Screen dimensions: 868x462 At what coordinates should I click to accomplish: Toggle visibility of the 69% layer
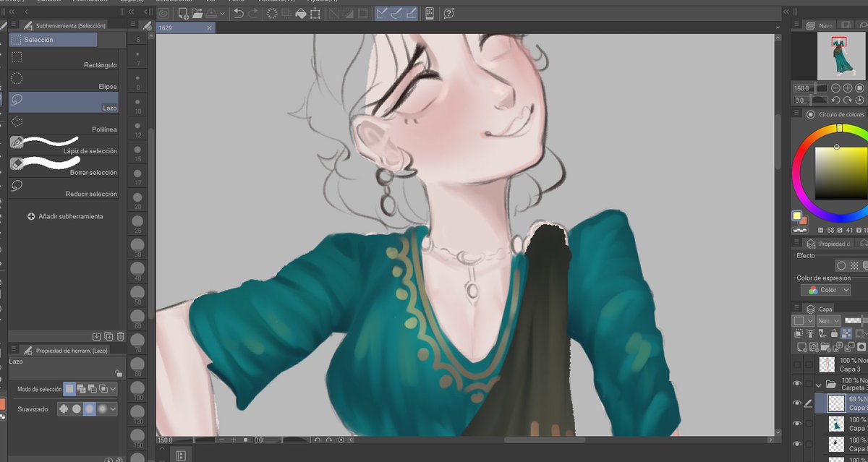pyautogui.click(x=797, y=403)
